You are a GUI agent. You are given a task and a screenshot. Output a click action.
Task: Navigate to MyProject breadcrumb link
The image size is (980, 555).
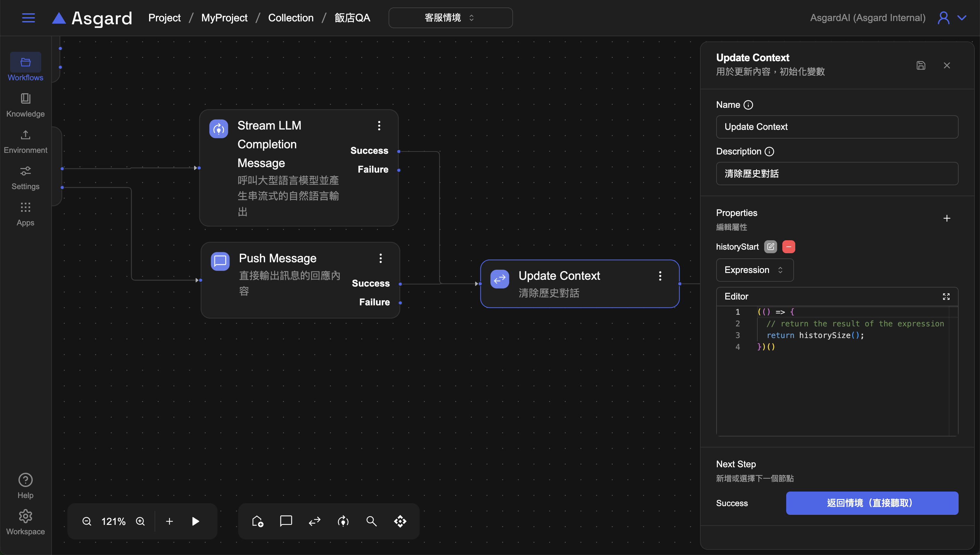224,18
